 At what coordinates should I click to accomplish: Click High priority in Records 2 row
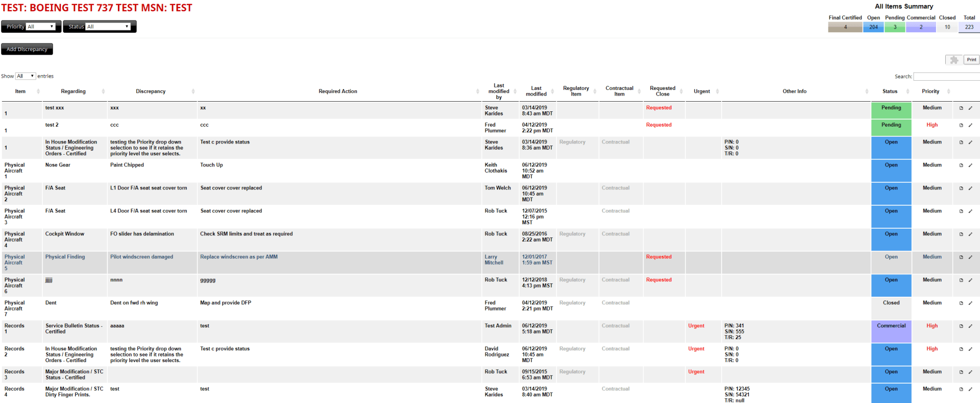932,349
